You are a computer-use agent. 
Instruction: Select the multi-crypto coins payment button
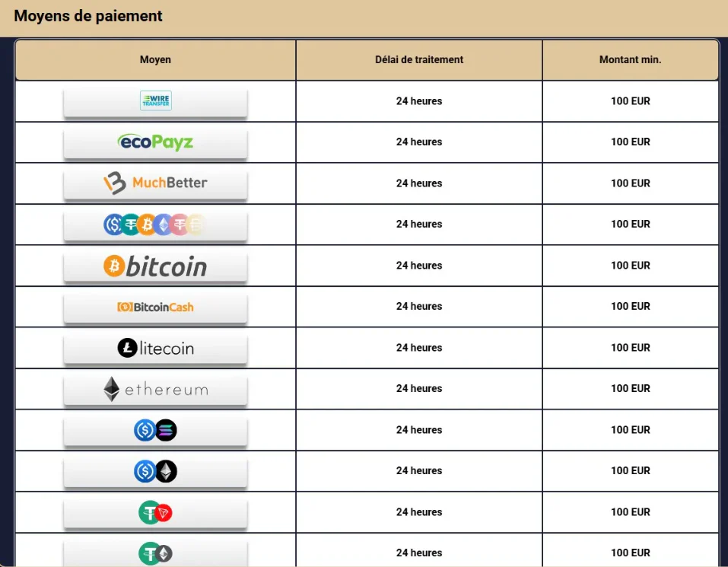tap(155, 225)
